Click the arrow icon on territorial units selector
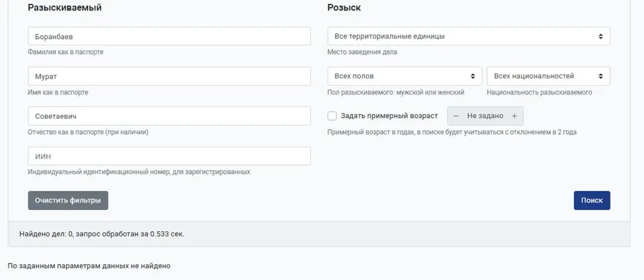Viewport: 644px width, 280px height. click(600, 36)
